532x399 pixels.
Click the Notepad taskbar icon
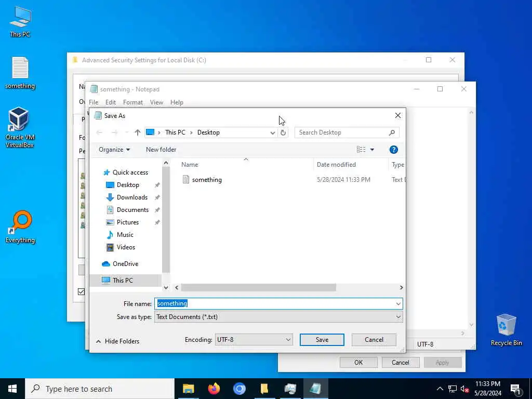[315, 389]
